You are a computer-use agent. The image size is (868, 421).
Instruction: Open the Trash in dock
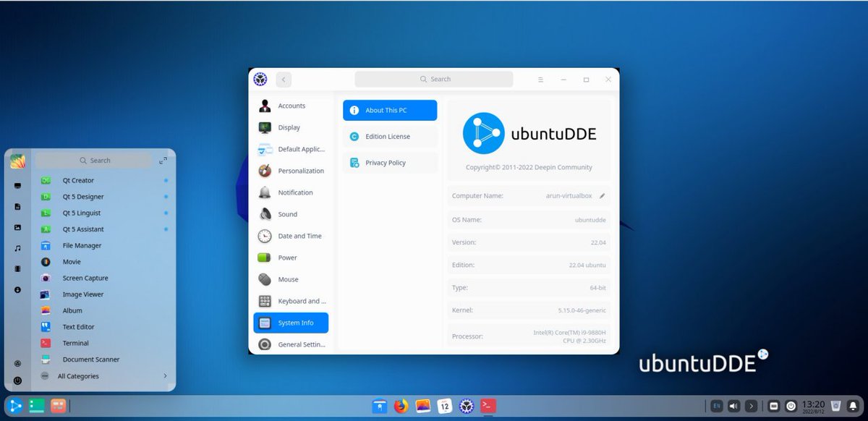[836, 406]
